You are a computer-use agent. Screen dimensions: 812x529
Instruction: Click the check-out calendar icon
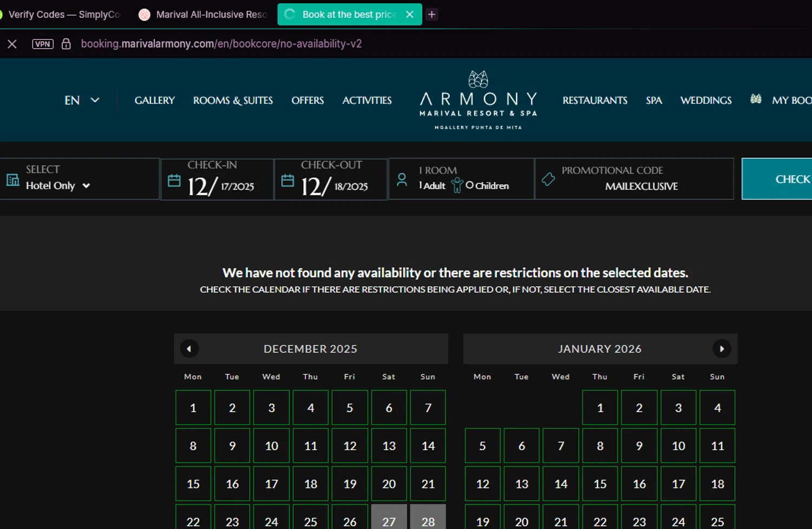click(287, 181)
